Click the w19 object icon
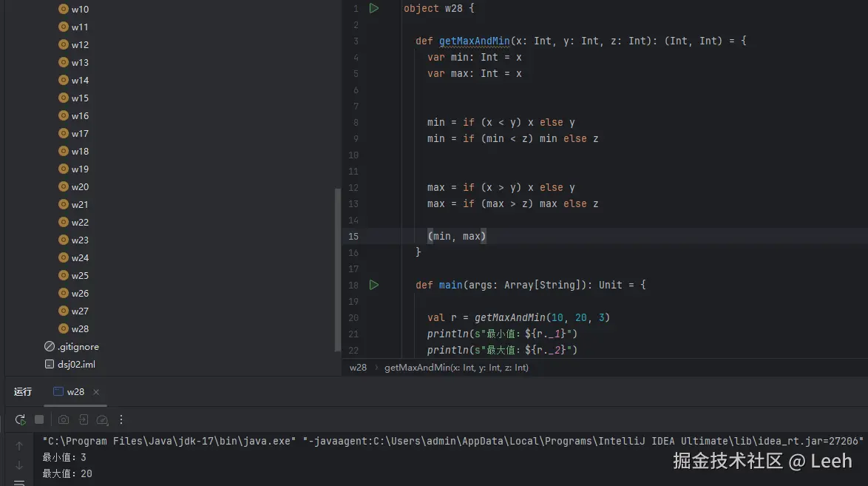Viewport: 868px width, 486px height. 64,169
